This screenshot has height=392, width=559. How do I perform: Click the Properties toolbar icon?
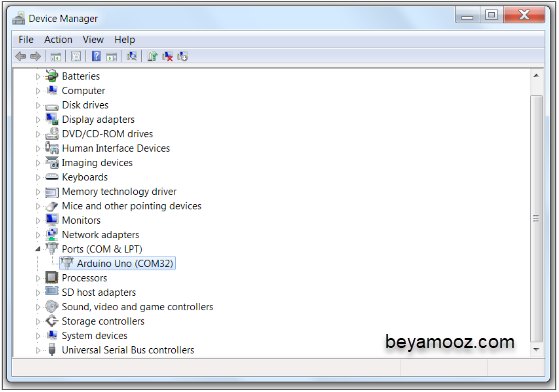pyautogui.click(x=76, y=56)
